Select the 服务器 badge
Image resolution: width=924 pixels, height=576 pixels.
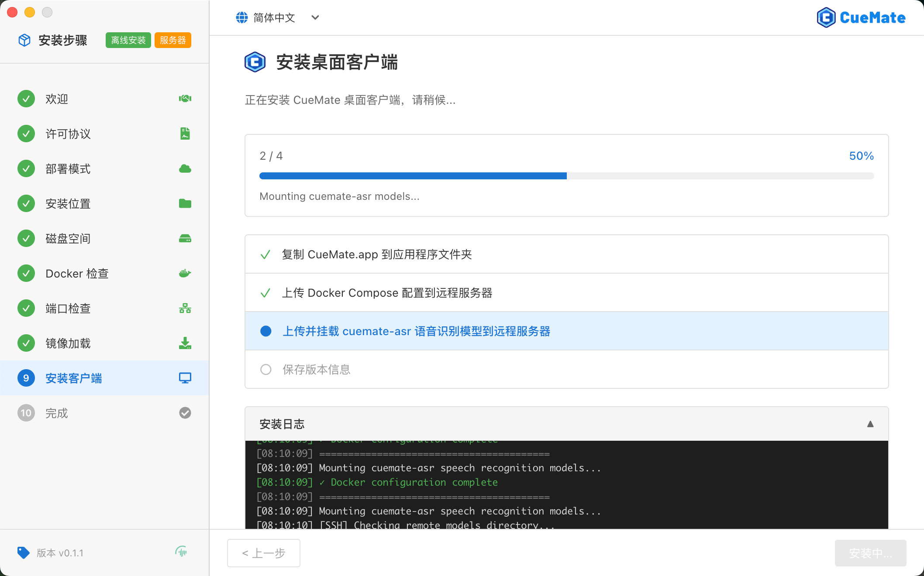(x=172, y=40)
